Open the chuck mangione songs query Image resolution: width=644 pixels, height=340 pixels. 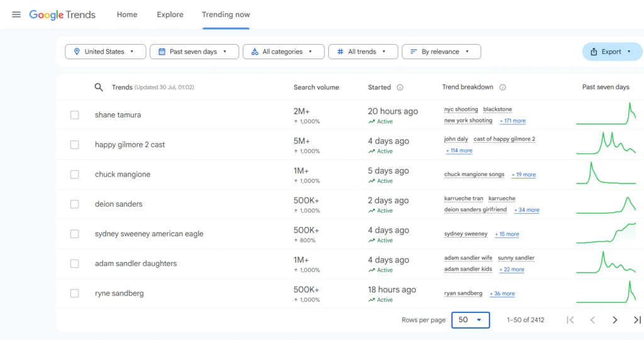tap(474, 174)
